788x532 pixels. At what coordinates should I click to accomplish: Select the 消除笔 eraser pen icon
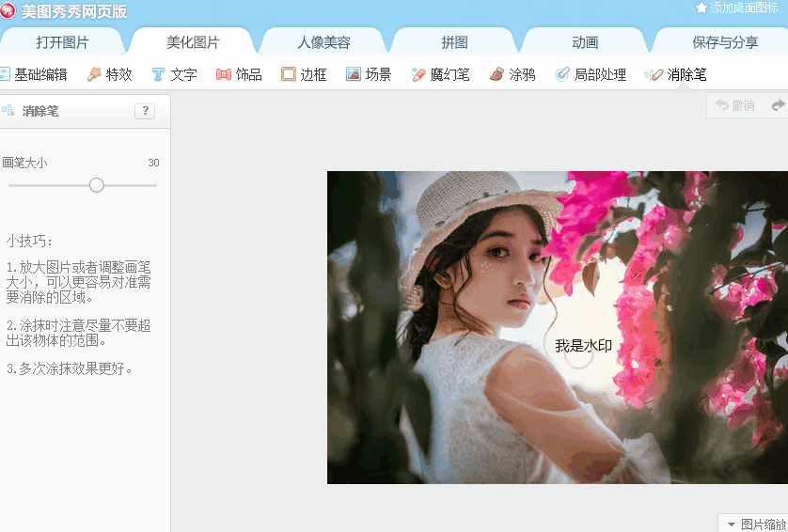[x=654, y=75]
